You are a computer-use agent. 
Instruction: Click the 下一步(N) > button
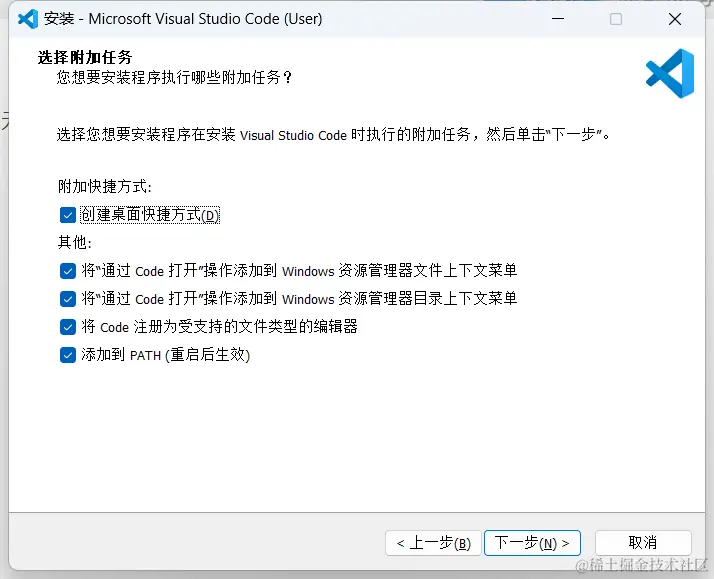tap(532, 543)
